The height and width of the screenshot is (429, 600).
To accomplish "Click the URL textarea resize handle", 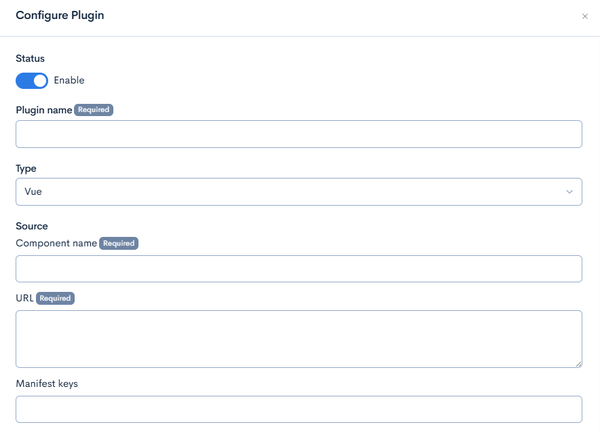I will tap(579, 364).
